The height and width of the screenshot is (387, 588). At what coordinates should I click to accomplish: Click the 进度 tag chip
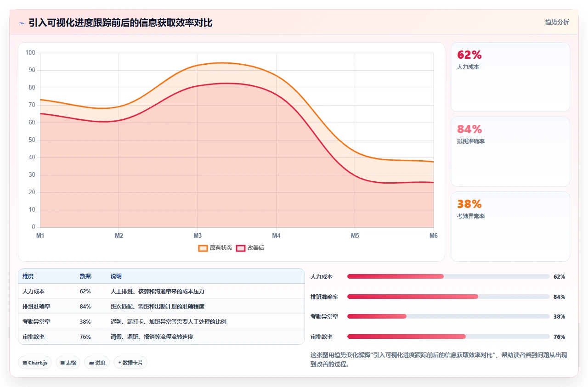pos(97,363)
